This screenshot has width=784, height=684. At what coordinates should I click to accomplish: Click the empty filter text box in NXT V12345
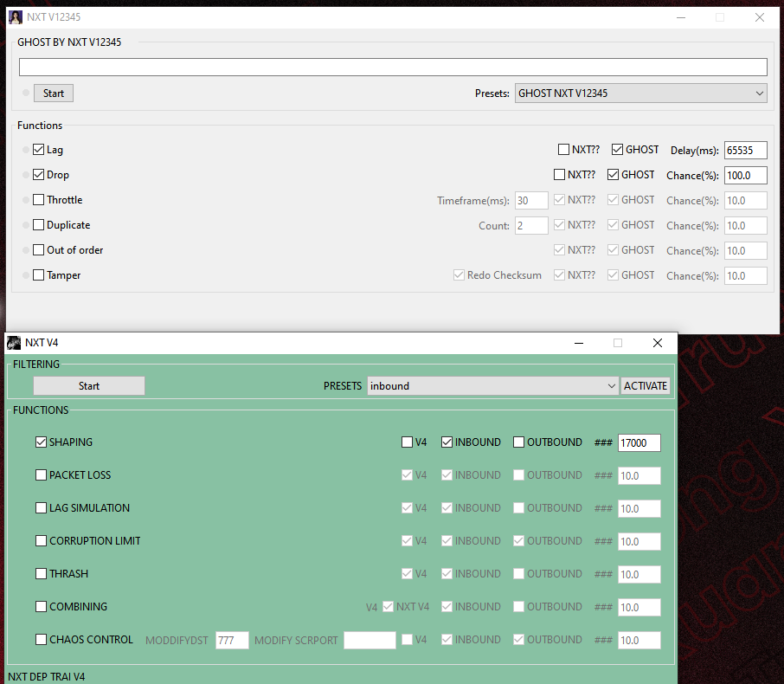[393, 67]
